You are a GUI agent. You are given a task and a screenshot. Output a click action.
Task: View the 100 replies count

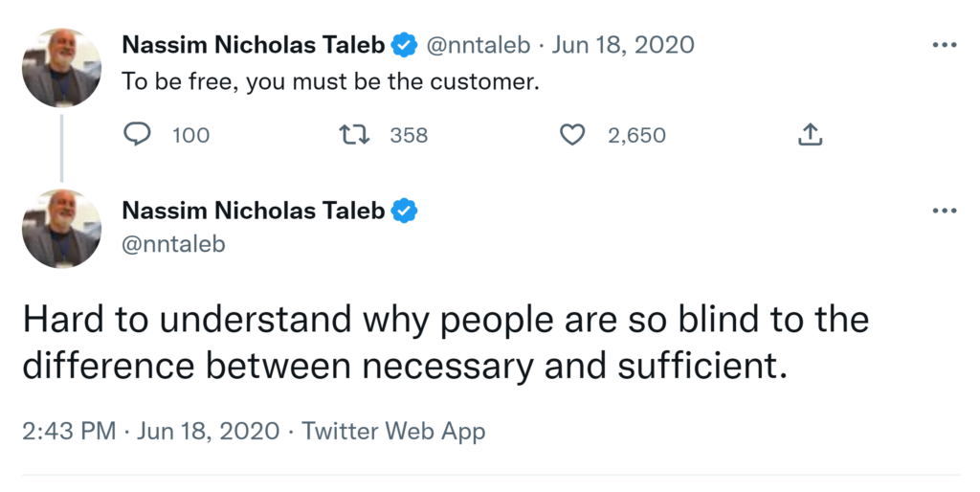190,136
